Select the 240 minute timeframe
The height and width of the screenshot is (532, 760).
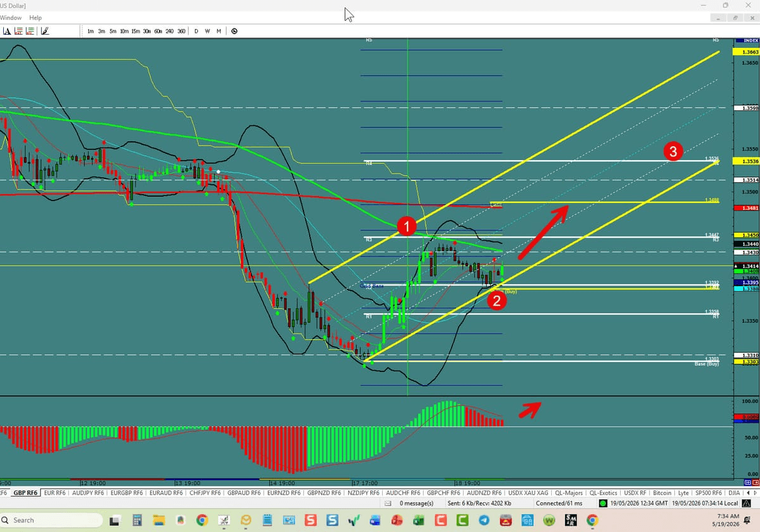(170, 31)
